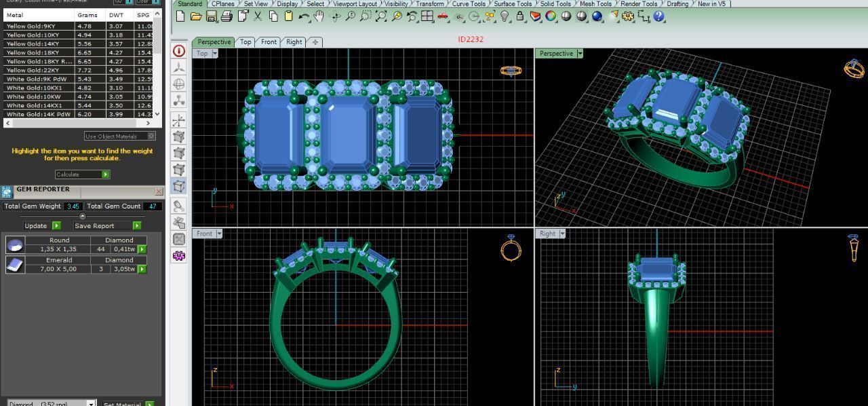This screenshot has height=406, width=868.
Task: Click the padlock Lock icon
Action: pyautogui.click(x=520, y=16)
